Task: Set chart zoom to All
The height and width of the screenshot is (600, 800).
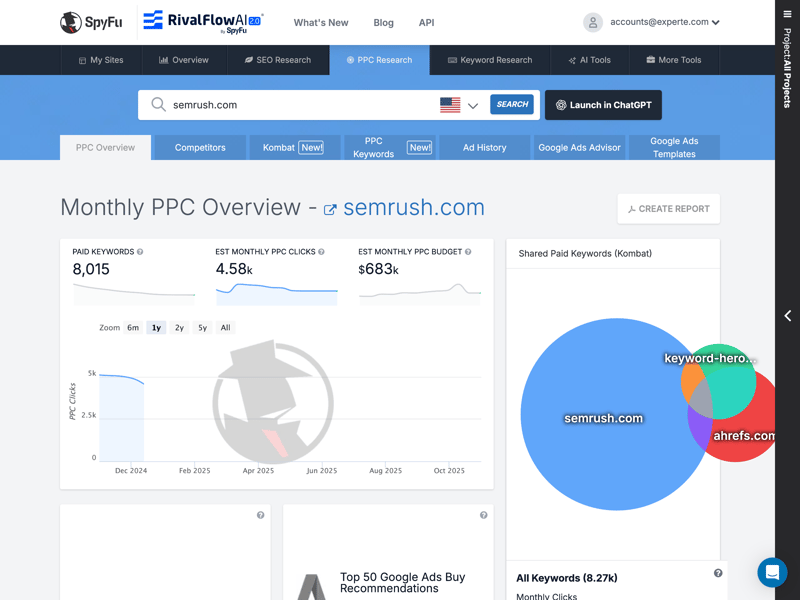Action: pyautogui.click(x=225, y=328)
